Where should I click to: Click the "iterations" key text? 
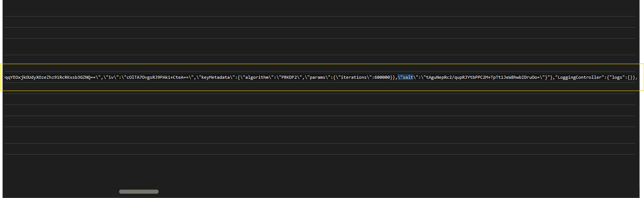point(354,78)
